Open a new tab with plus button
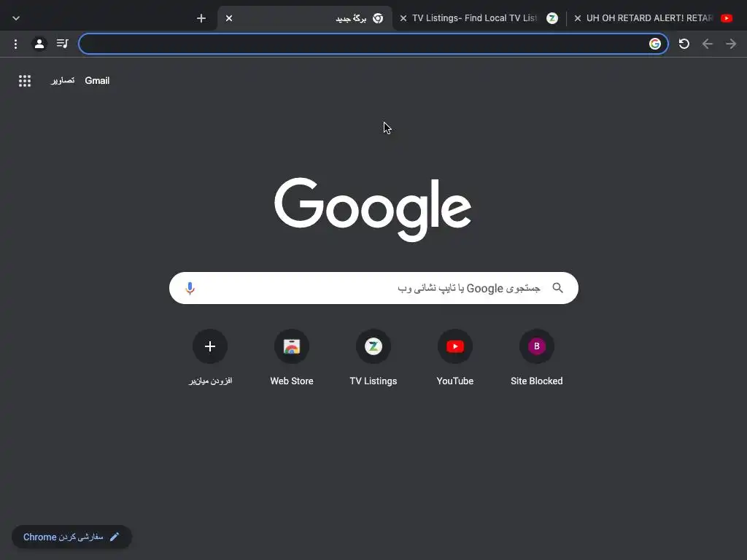 click(x=201, y=18)
